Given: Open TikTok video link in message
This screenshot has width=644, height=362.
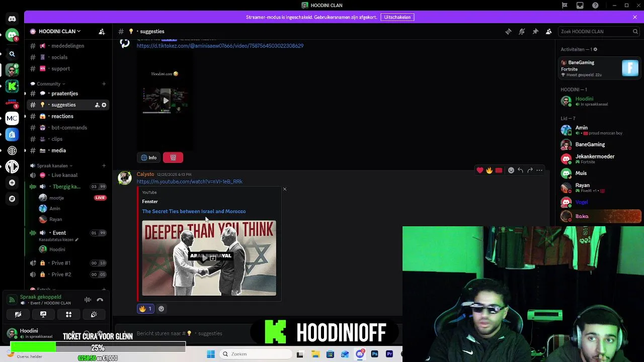Looking at the screenshot, I should click(x=220, y=46).
